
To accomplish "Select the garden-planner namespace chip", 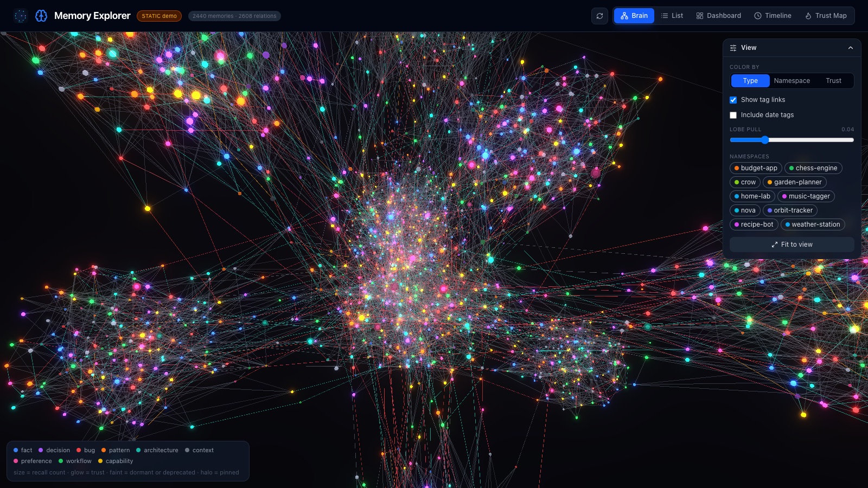I will (794, 182).
